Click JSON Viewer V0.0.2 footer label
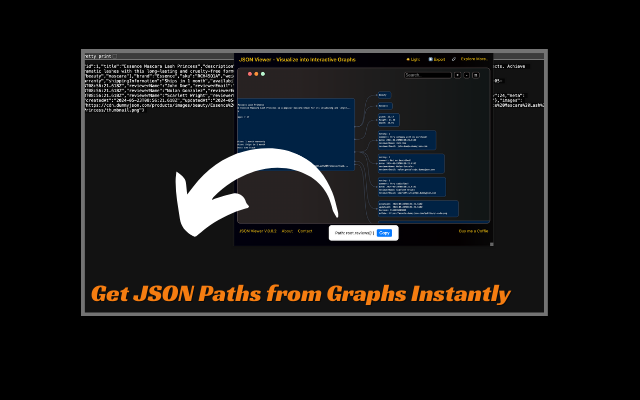Image resolution: width=640 pixels, height=400 pixels. click(x=258, y=231)
